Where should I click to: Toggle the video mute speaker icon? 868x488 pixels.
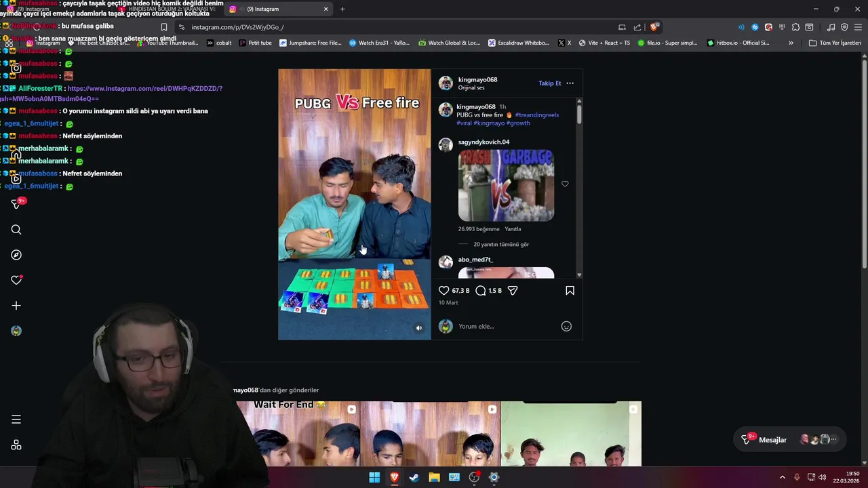[418, 328]
